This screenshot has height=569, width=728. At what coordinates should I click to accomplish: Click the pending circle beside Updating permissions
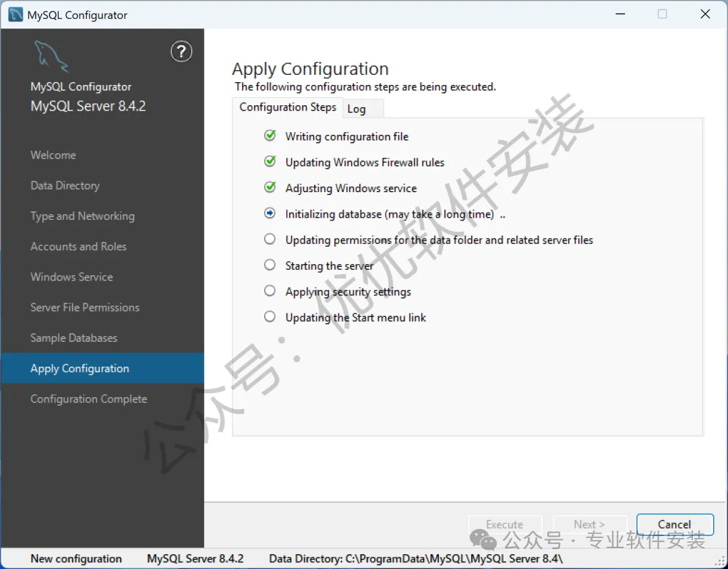pos(270,239)
